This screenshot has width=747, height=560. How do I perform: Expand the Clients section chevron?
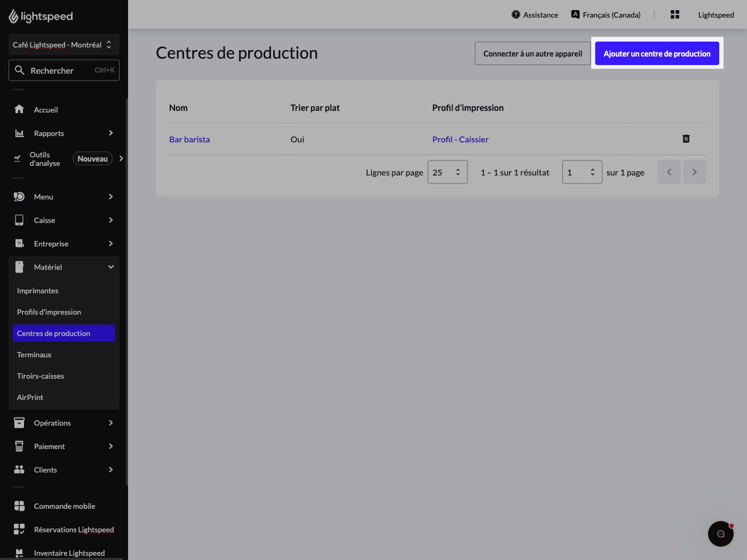[x=111, y=470]
